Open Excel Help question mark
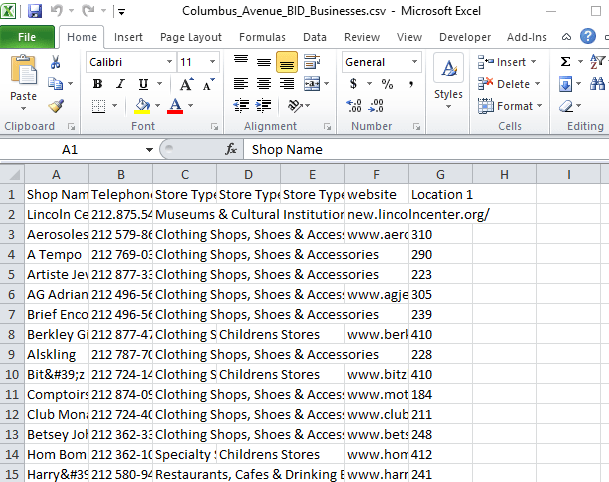 coord(588,37)
